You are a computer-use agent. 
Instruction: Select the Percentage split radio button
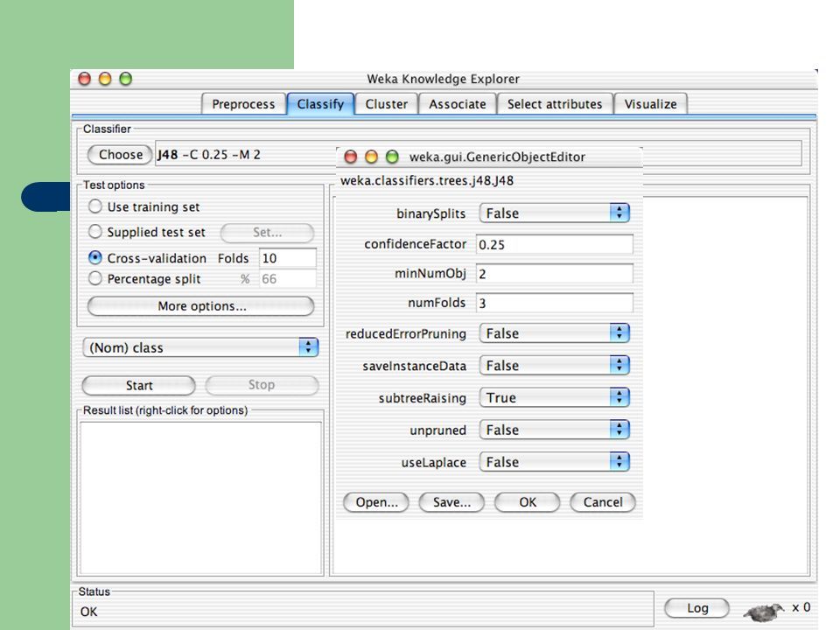click(94, 278)
